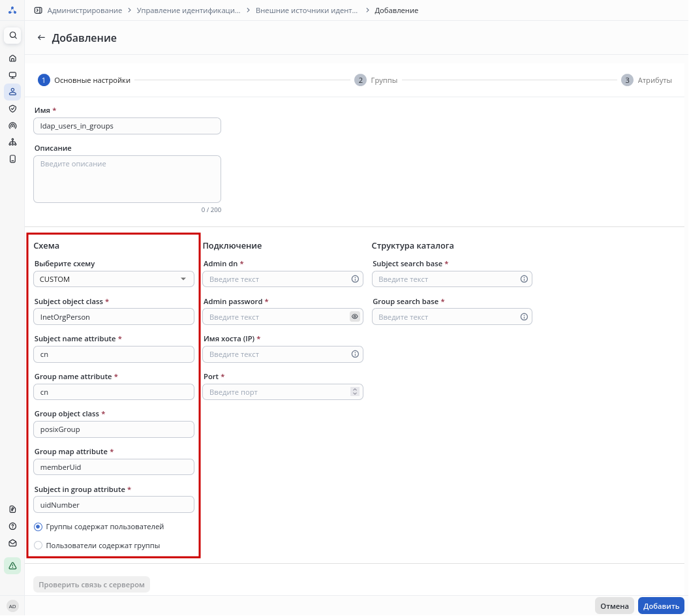Switch to the Атрибуты step
The height and width of the screenshot is (616, 689).
tap(646, 80)
